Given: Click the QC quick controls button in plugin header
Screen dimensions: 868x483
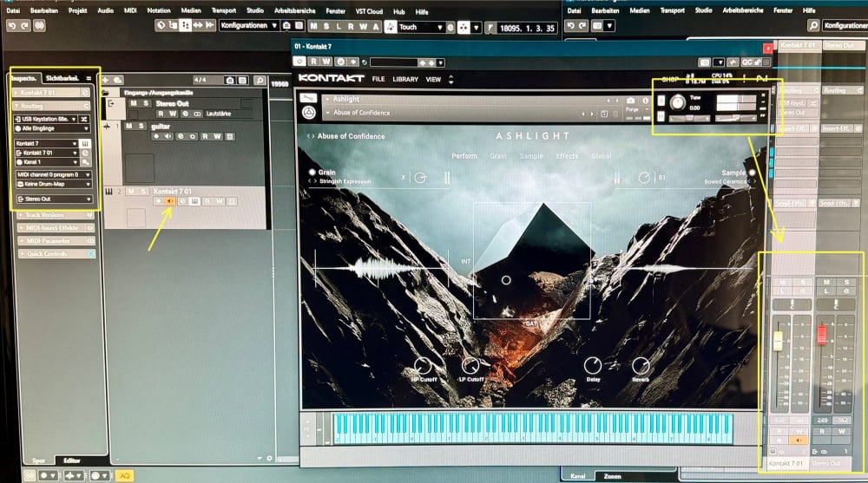Looking at the screenshot, I should point(746,62).
